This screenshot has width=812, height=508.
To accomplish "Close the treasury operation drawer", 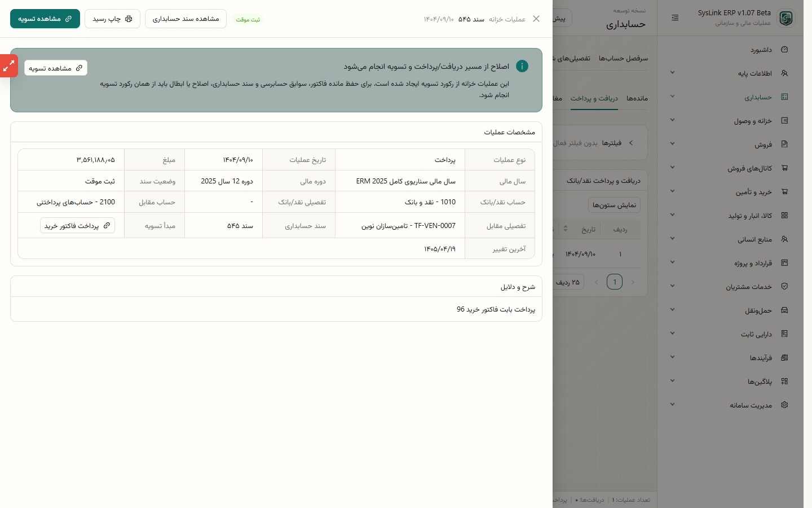I will 536,19.
